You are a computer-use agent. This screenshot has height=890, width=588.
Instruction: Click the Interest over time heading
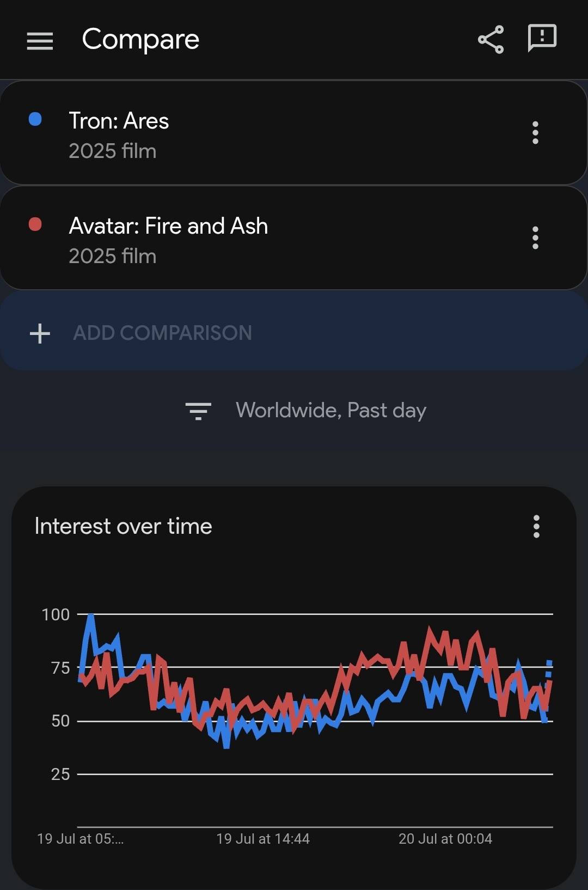point(123,526)
